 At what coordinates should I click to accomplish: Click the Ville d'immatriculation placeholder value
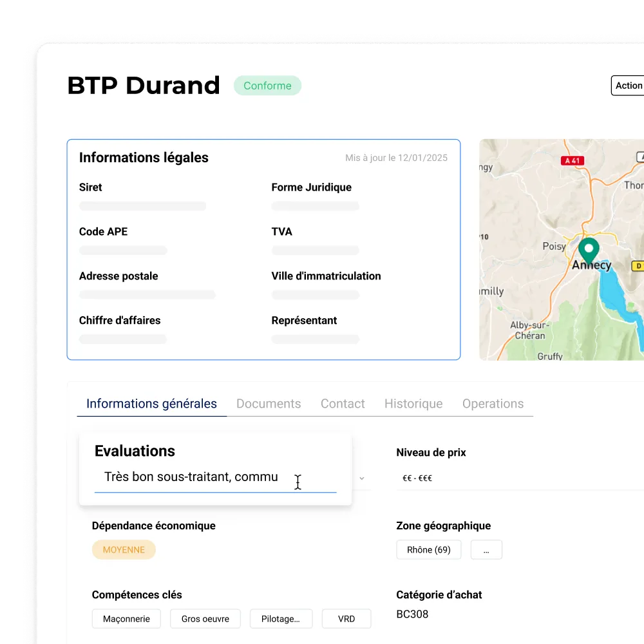tap(316, 295)
